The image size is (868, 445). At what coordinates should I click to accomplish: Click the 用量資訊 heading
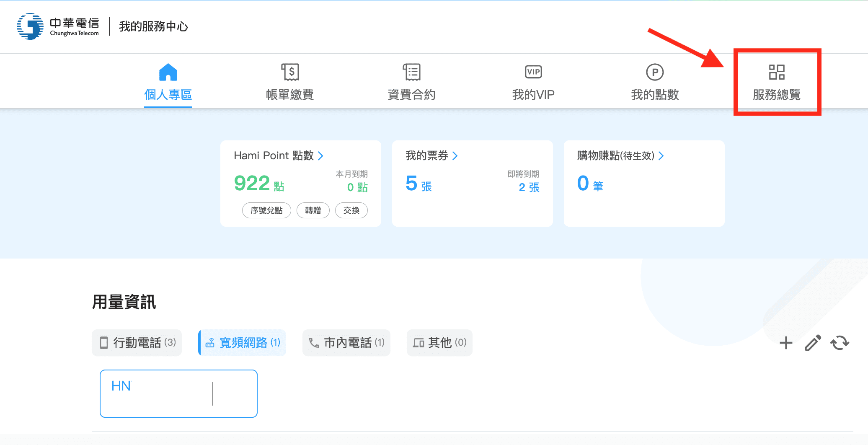(124, 302)
